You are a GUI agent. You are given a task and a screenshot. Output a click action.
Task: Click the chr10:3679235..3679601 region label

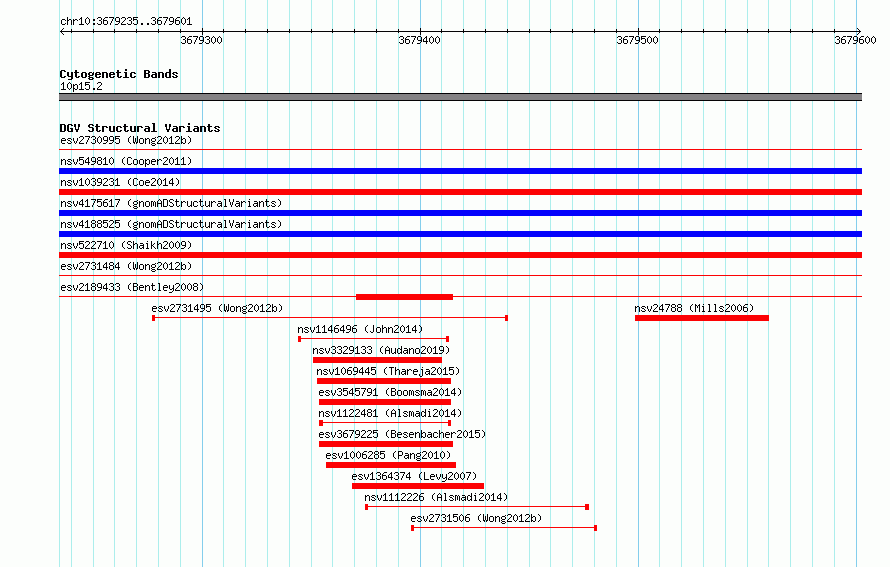(126, 21)
